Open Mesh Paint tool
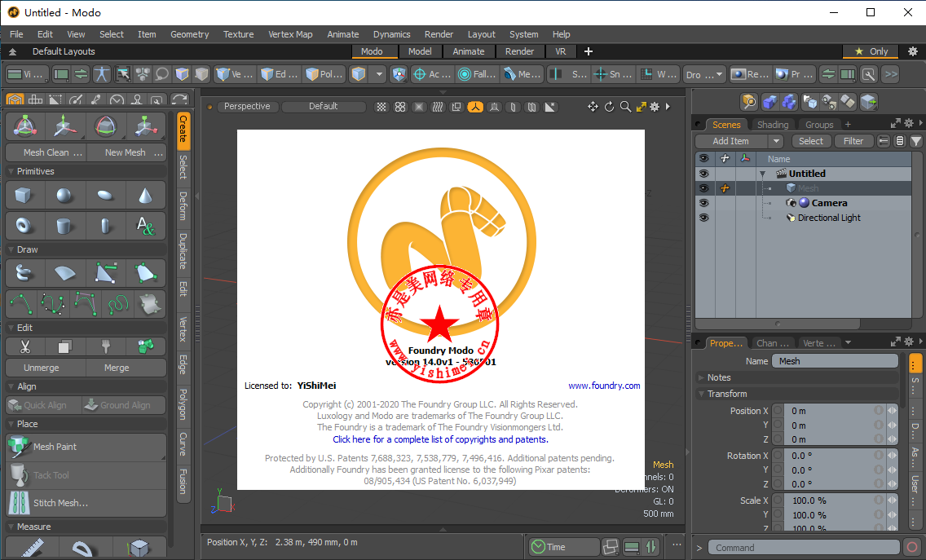 pos(86,448)
